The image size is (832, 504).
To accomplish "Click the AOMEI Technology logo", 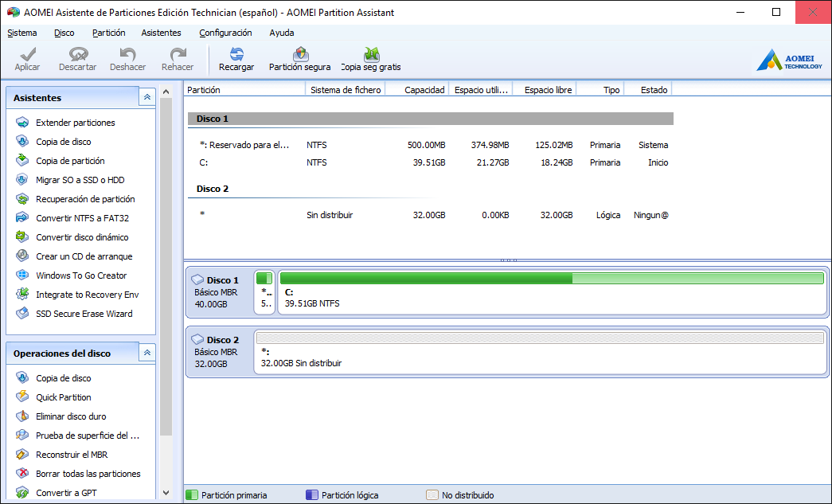I will (789, 60).
